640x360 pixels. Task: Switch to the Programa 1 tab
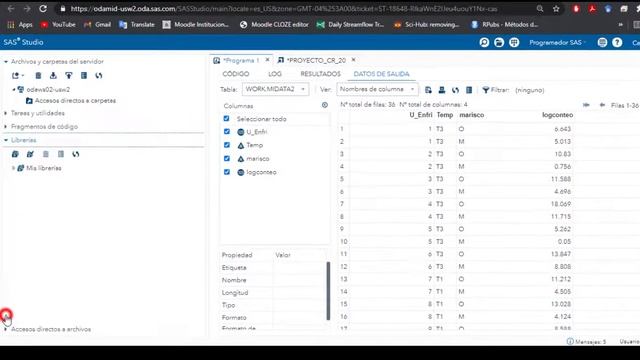241,60
